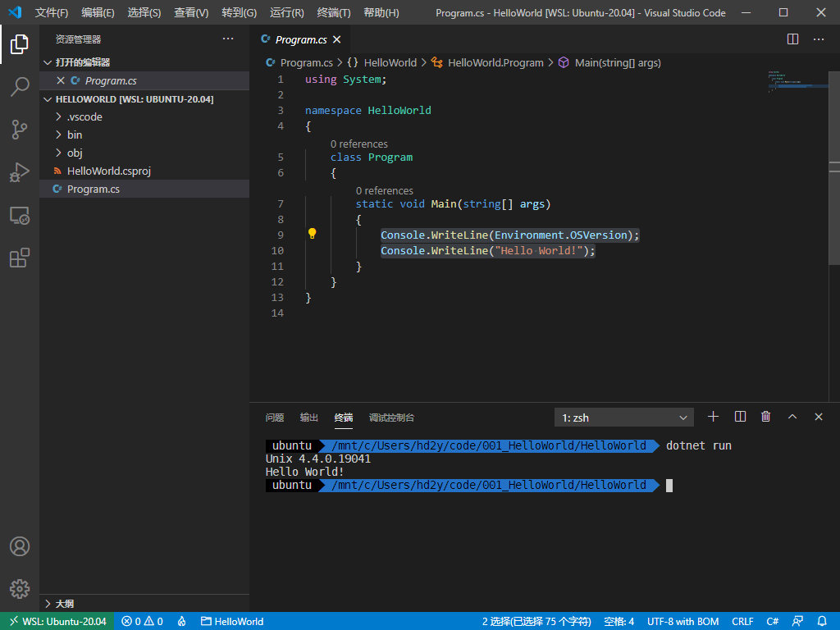Open Explorer panel more actions ellipsis

point(228,39)
